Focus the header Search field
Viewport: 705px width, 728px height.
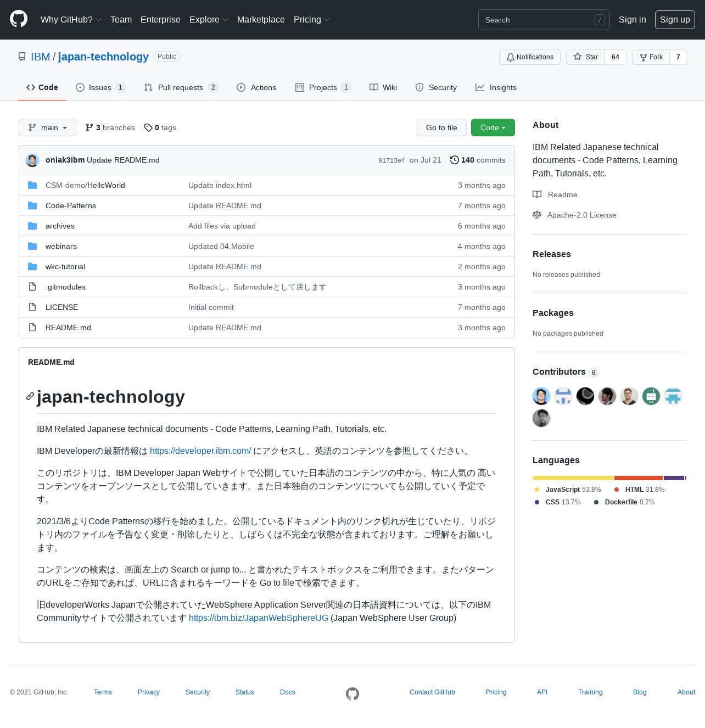click(x=544, y=20)
